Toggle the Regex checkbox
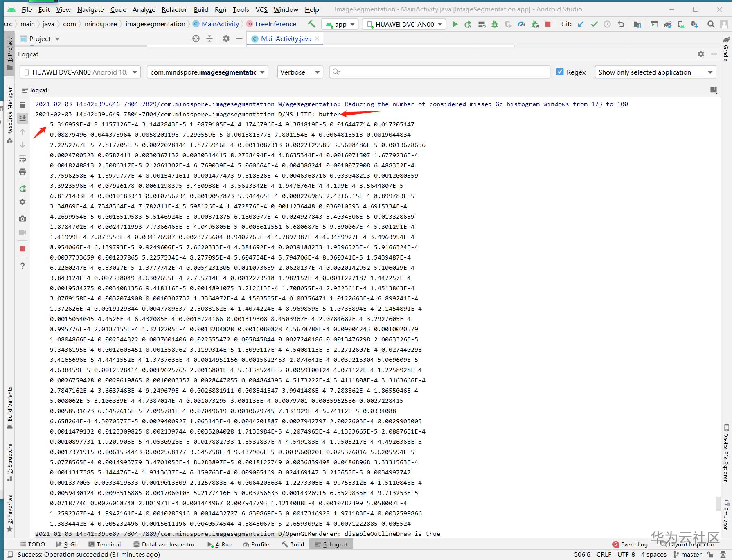Screen dimensions: 732x560 pyautogui.click(x=560, y=72)
